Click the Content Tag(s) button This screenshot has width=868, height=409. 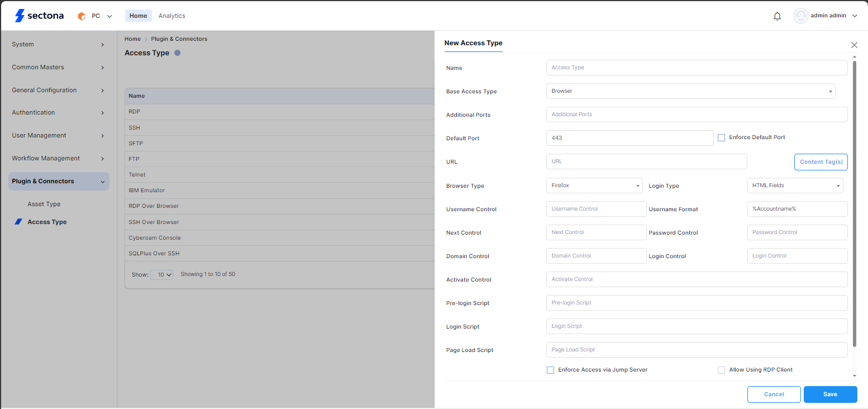[x=821, y=162]
